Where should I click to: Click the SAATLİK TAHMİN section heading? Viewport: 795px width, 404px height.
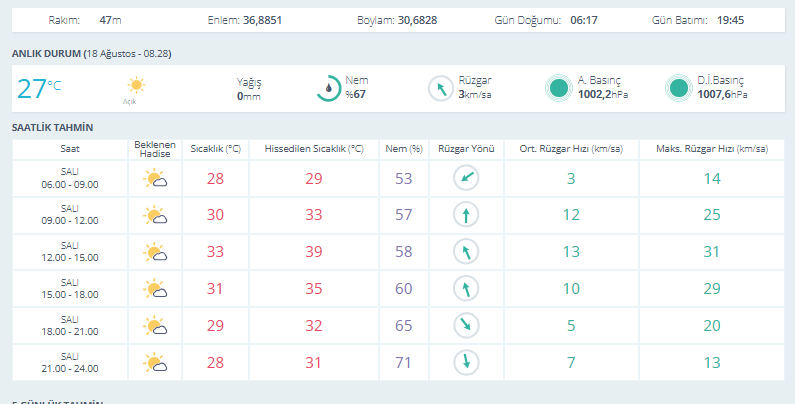click(x=52, y=127)
